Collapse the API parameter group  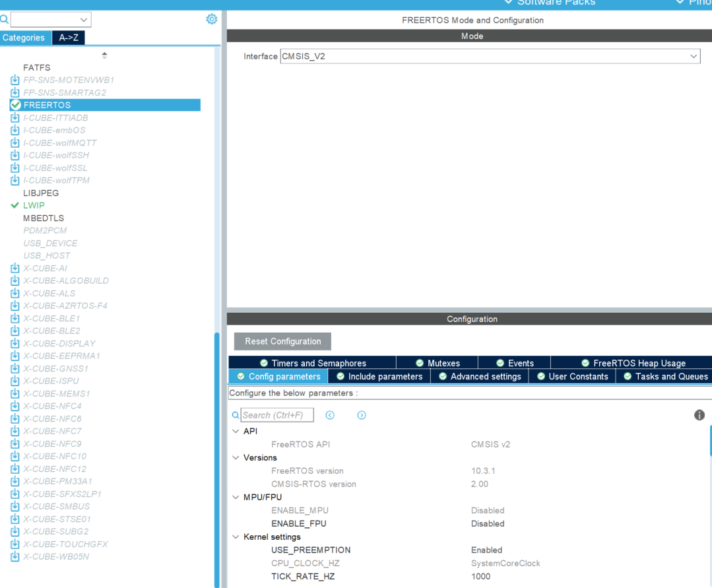click(x=236, y=431)
